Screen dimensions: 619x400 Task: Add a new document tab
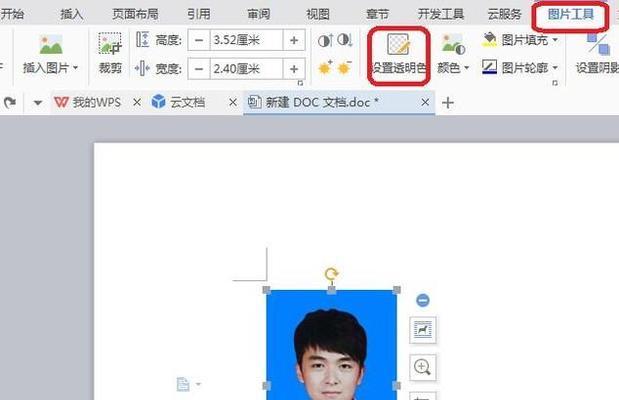click(448, 103)
